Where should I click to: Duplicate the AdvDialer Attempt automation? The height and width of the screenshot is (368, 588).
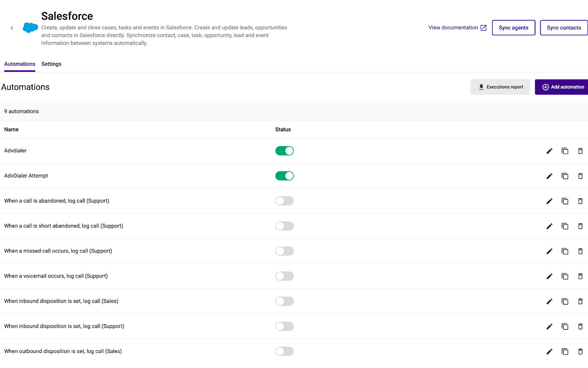[565, 176]
